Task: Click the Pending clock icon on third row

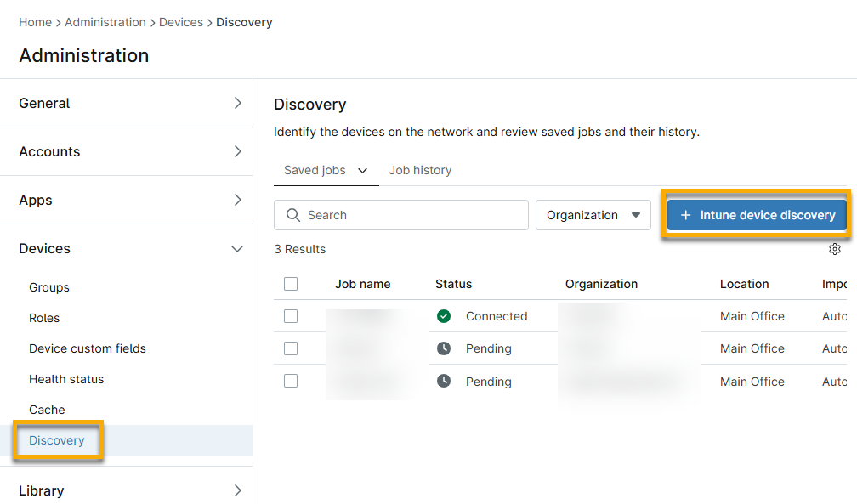Action: tap(443, 381)
